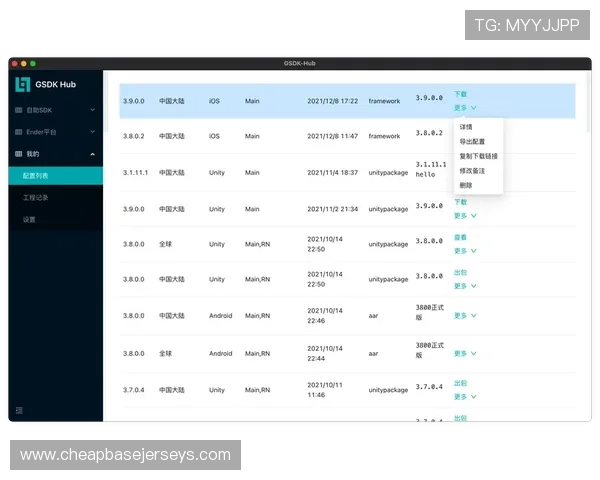
Task: Click the date 2021/10/14 22:46
Action: click(x=325, y=316)
